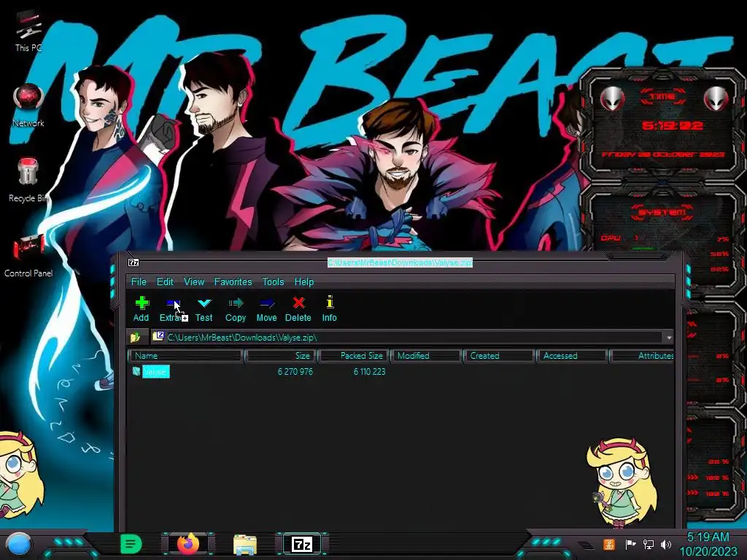Click the up-folder icon beside address bar
This screenshot has width=747, height=560.
pos(135,337)
